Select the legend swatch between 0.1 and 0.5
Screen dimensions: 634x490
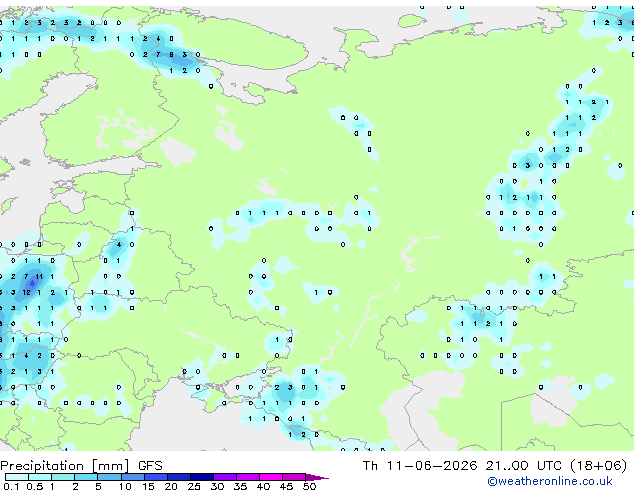click(x=17, y=477)
